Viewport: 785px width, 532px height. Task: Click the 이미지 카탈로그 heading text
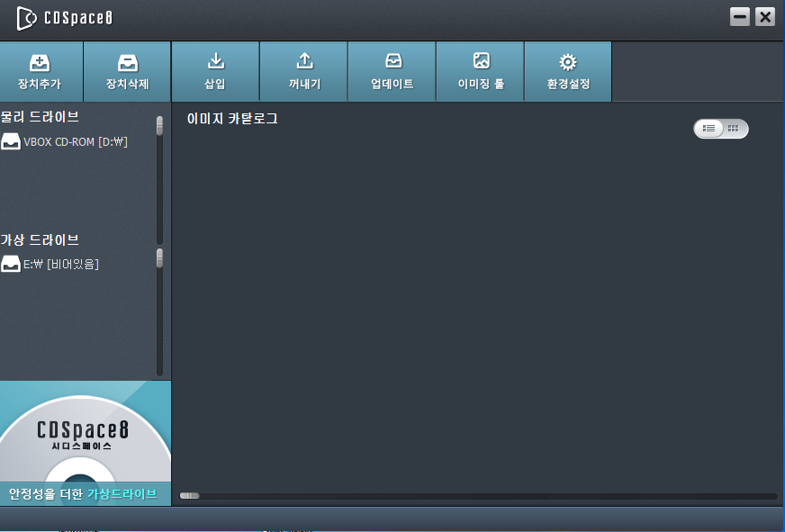pyautogui.click(x=232, y=119)
